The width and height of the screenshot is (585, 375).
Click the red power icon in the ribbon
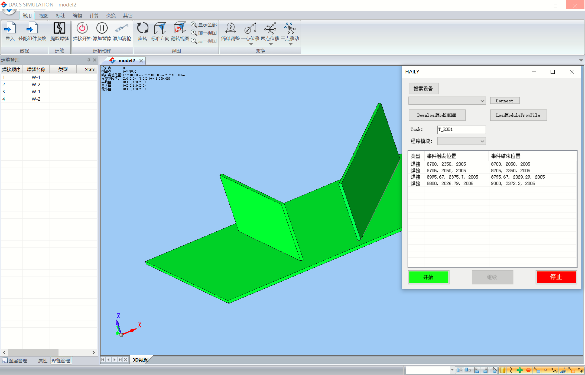coord(82,28)
